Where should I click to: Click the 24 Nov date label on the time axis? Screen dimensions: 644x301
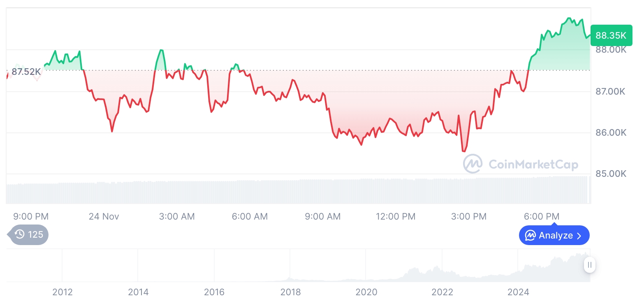click(x=104, y=216)
